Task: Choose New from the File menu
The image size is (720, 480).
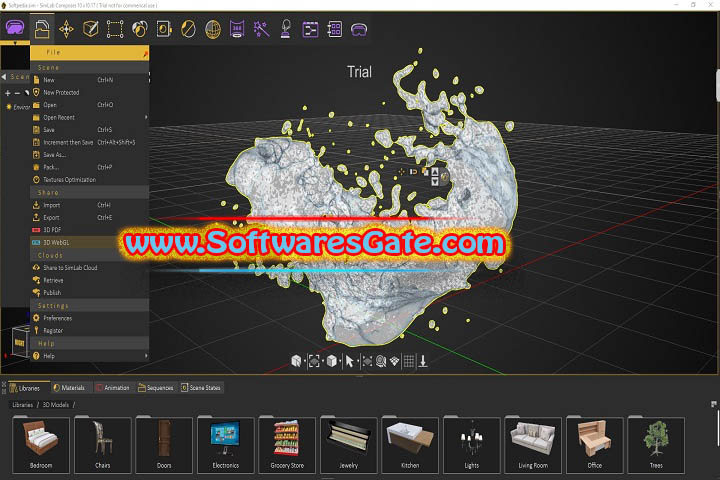Action: [x=90, y=80]
